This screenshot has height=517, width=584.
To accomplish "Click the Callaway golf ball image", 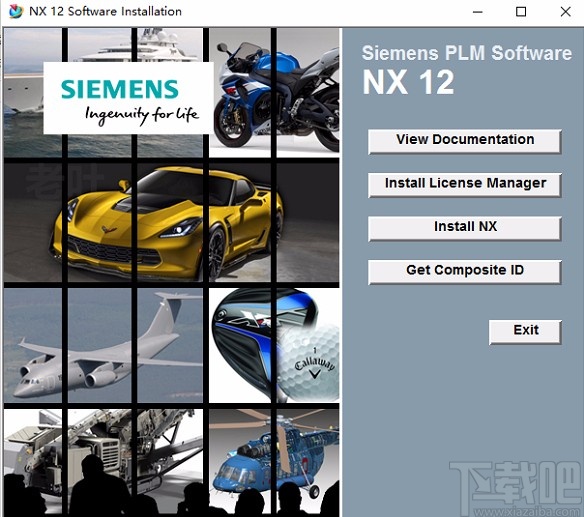I will point(310,362).
